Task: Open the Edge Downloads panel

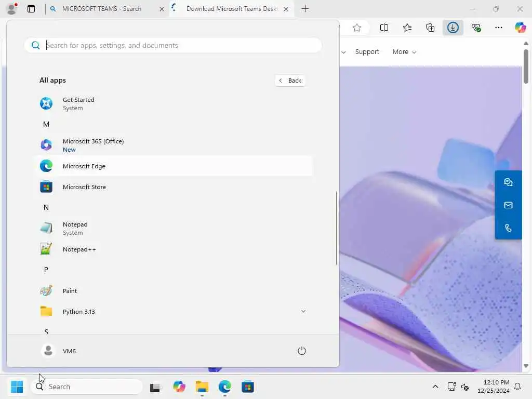Action: pos(453,28)
